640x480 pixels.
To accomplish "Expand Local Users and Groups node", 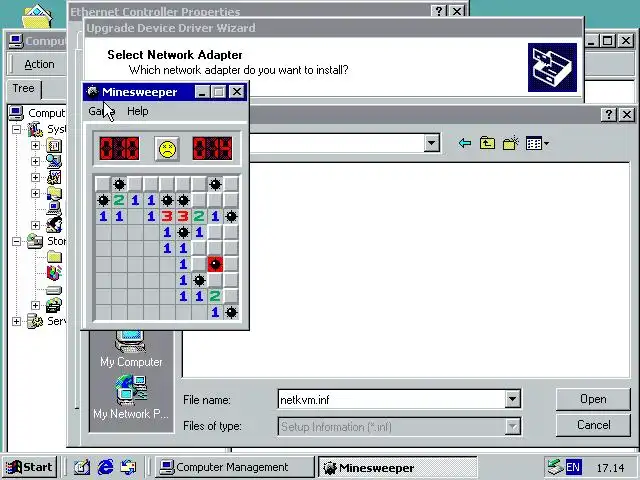I will [36, 225].
